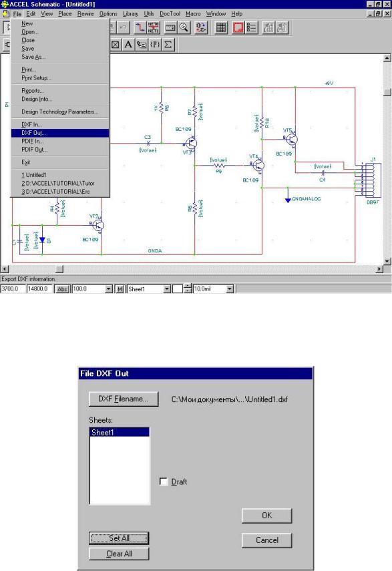The width and height of the screenshot is (392, 571).
Task: Select Sheet1 in the Sheets list
Action: 120,433
